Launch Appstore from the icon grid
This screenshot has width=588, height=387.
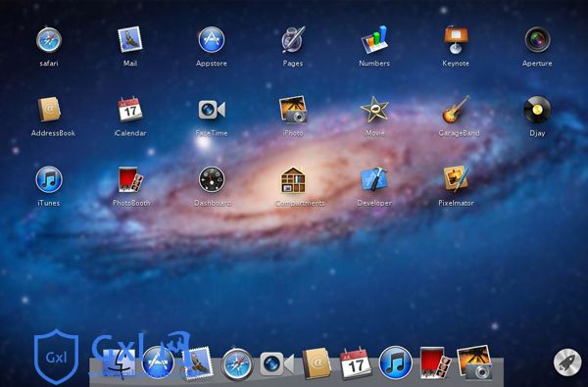click(212, 40)
